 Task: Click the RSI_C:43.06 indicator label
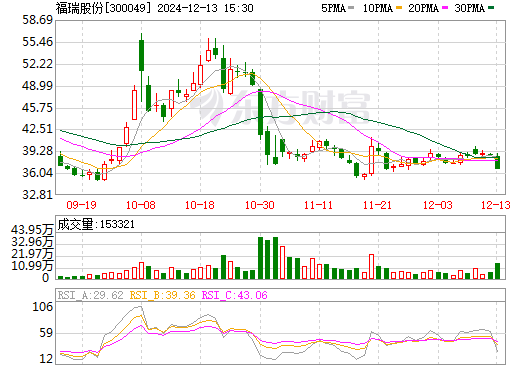coord(234,295)
